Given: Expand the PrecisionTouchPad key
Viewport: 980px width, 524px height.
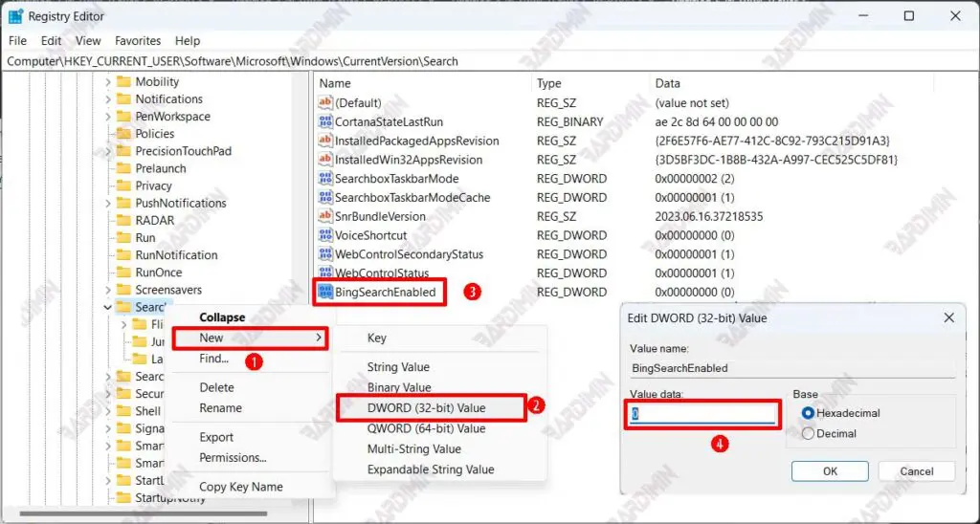Looking at the screenshot, I should (x=107, y=151).
